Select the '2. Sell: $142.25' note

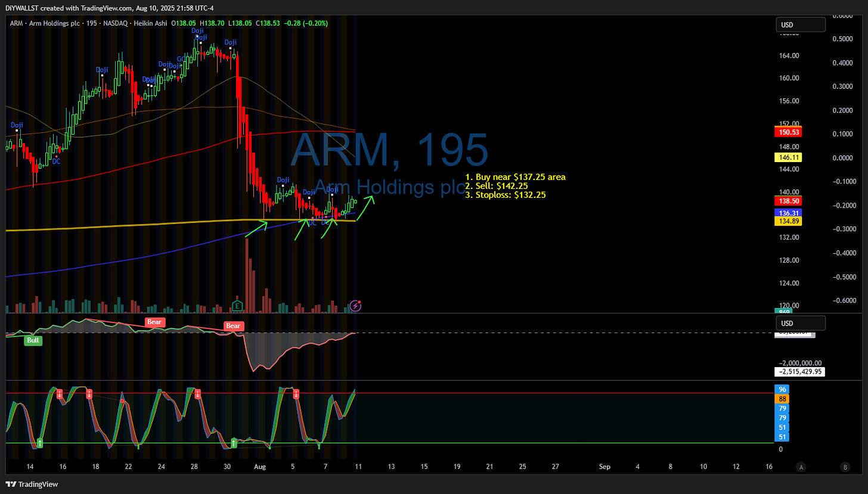point(497,186)
